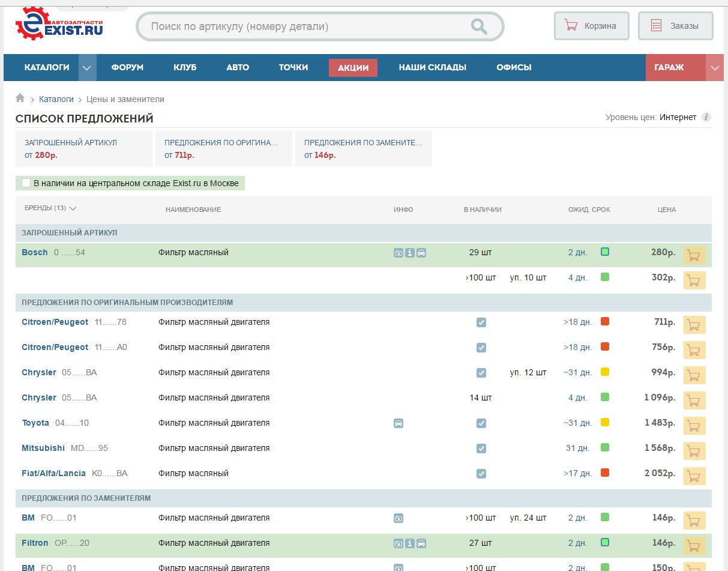Screen dimensions: 728x571
Task: Expand the Гараж dropdown arrow
Action: (715, 67)
